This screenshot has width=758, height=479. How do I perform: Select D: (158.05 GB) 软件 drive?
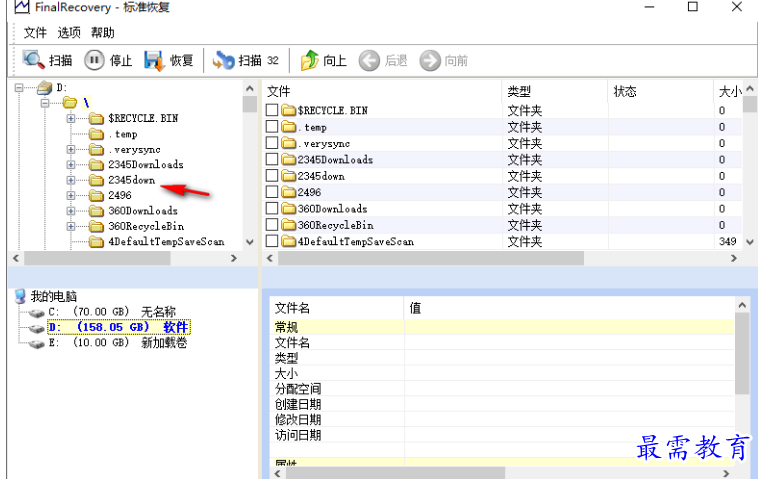click(x=118, y=328)
